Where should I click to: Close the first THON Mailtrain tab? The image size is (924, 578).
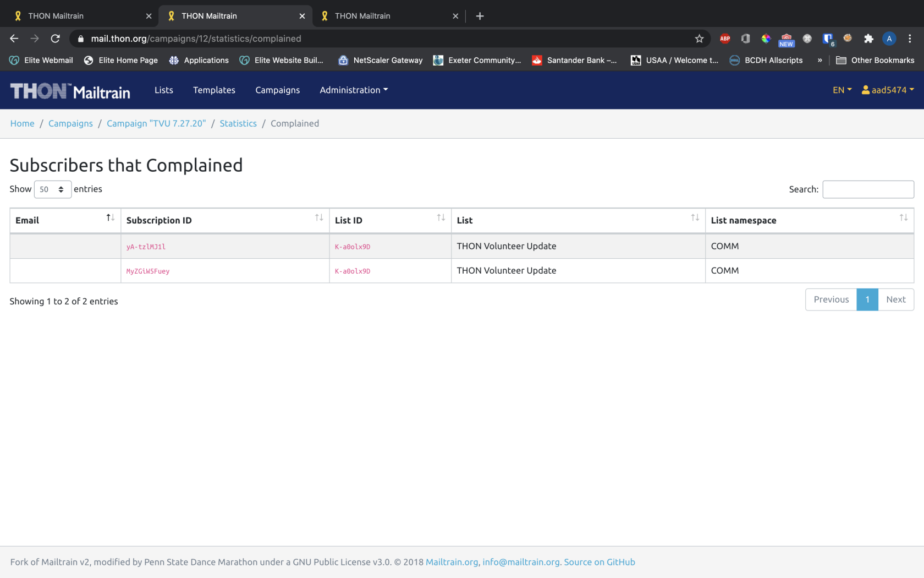[x=148, y=16]
